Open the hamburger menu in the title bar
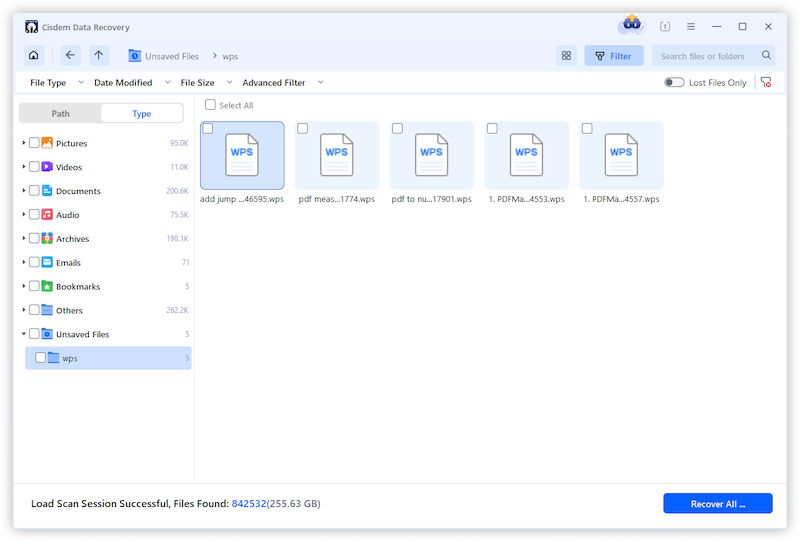800x542 pixels. [x=691, y=27]
